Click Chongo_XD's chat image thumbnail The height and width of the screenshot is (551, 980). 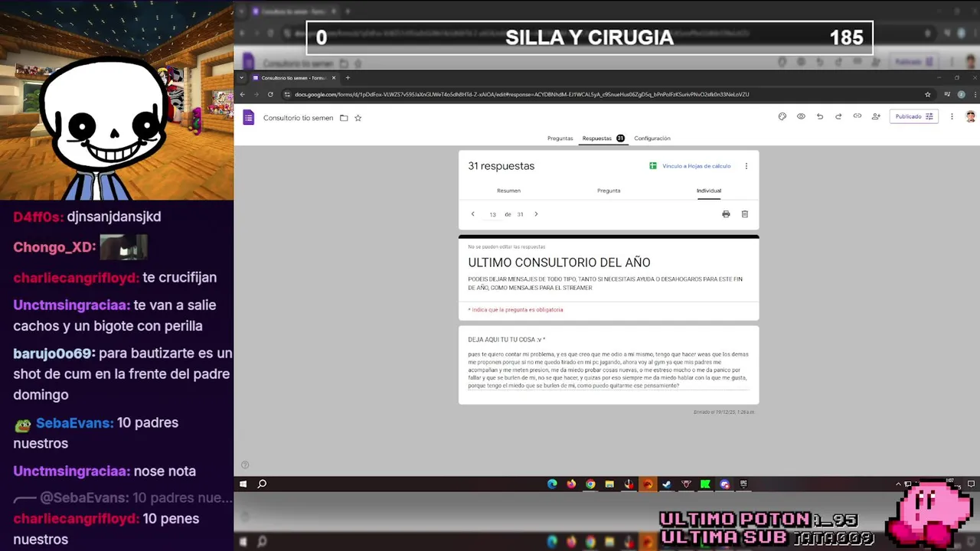point(123,247)
